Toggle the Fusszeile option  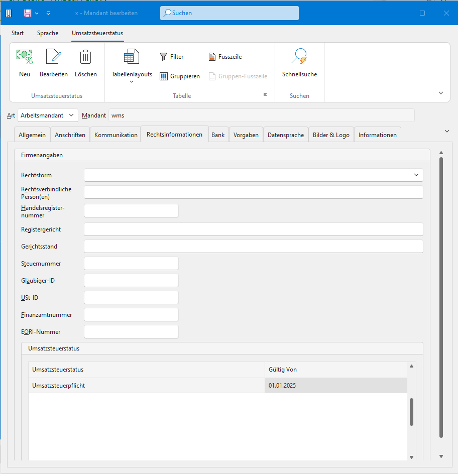pos(212,57)
